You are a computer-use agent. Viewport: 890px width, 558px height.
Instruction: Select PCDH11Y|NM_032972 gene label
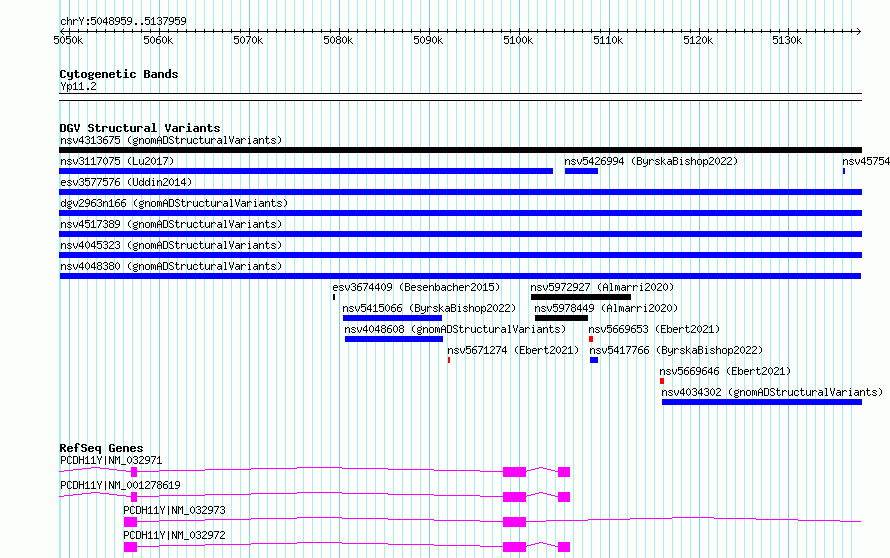(x=174, y=535)
